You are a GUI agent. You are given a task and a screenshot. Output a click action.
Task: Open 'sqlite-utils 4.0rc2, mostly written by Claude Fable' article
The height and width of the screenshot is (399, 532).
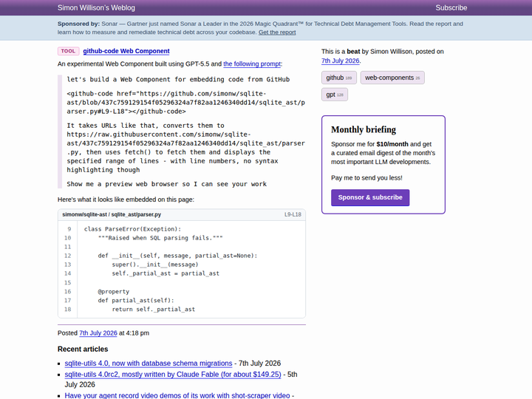click(173, 375)
